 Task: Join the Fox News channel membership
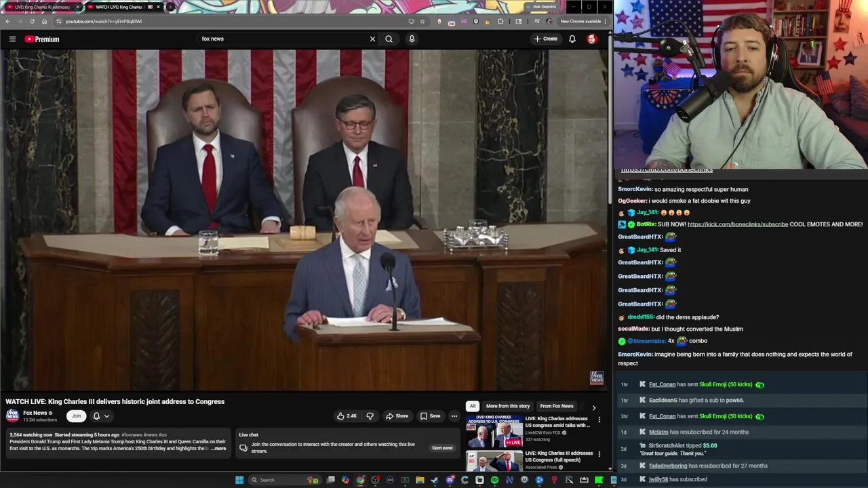point(77,416)
